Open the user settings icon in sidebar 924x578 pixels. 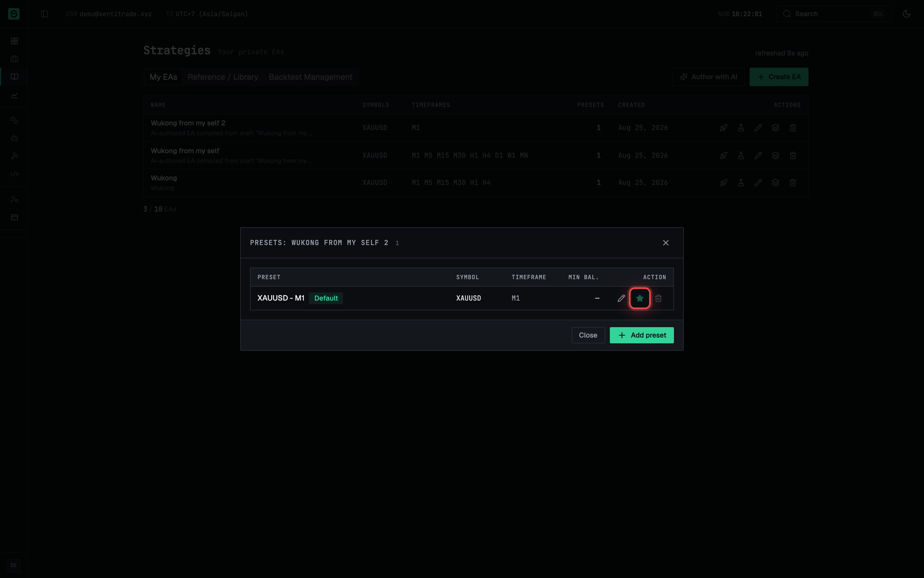[x=14, y=199]
